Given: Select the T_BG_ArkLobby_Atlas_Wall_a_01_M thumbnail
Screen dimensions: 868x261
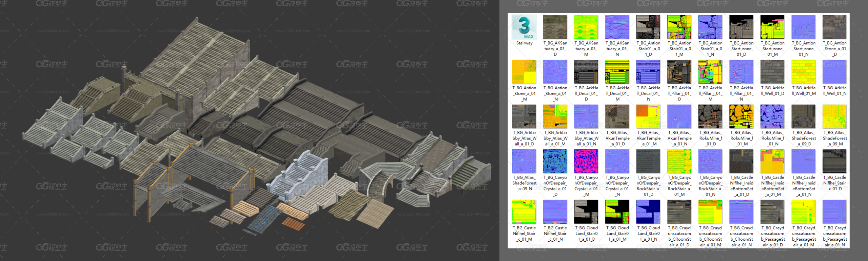Looking at the screenshot, I should pos(555,117).
